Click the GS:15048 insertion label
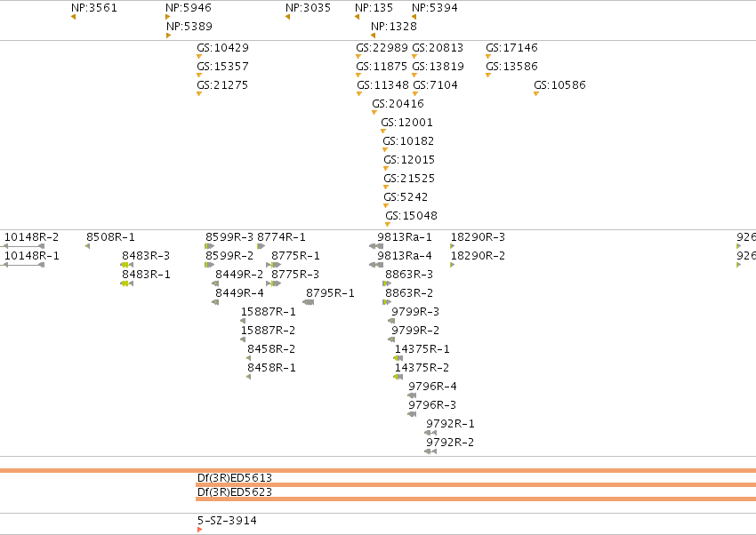756x535 pixels. [411, 216]
